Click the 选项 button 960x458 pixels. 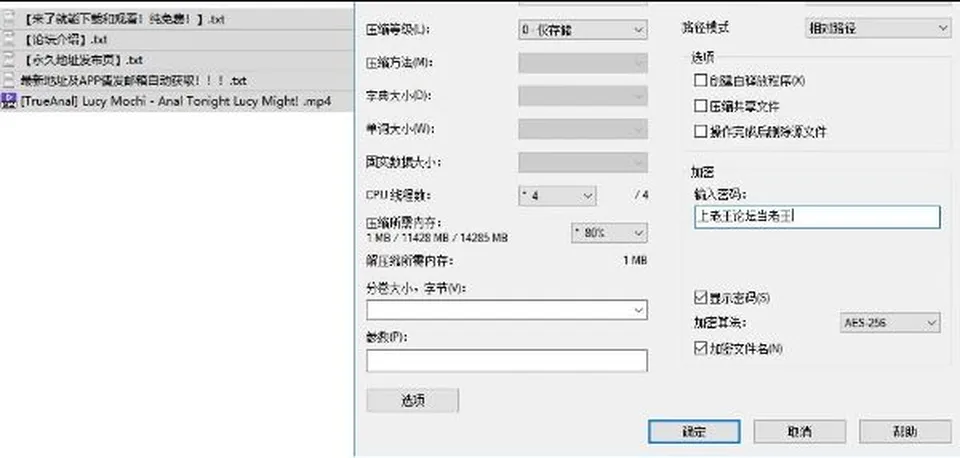pos(412,400)
